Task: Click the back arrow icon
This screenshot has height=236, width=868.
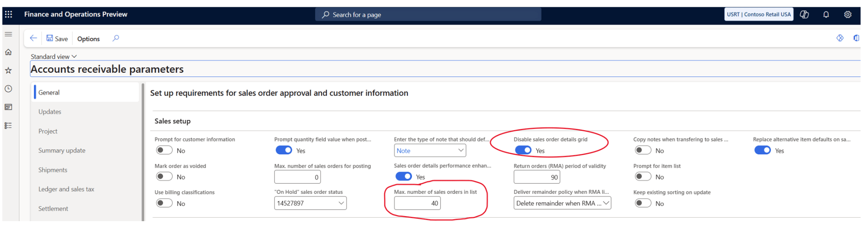Action: 33,38
